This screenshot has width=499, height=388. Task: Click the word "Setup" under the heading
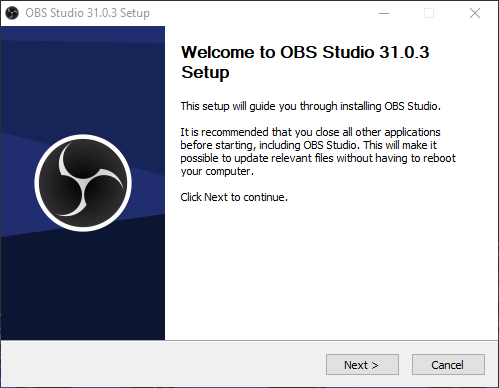pos(205,72)
